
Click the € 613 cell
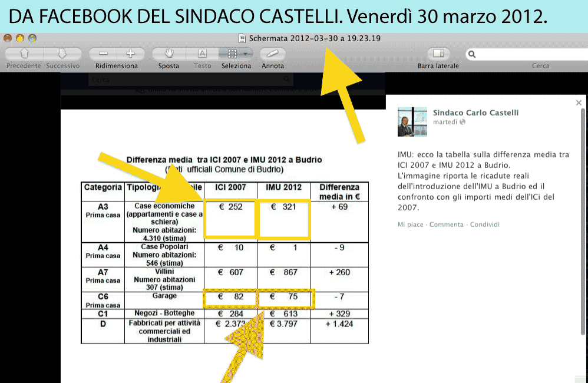[x=283, y=313]
